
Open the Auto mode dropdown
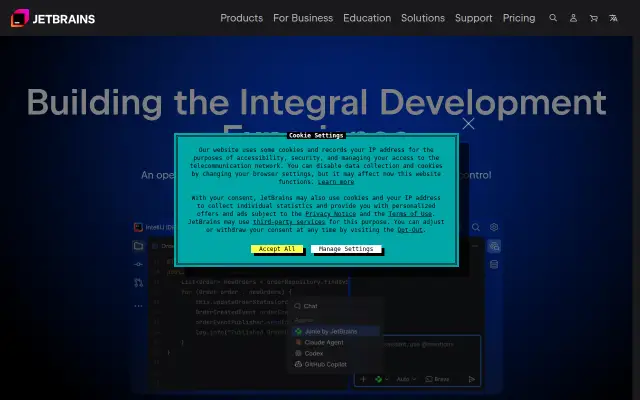point(406,379)
